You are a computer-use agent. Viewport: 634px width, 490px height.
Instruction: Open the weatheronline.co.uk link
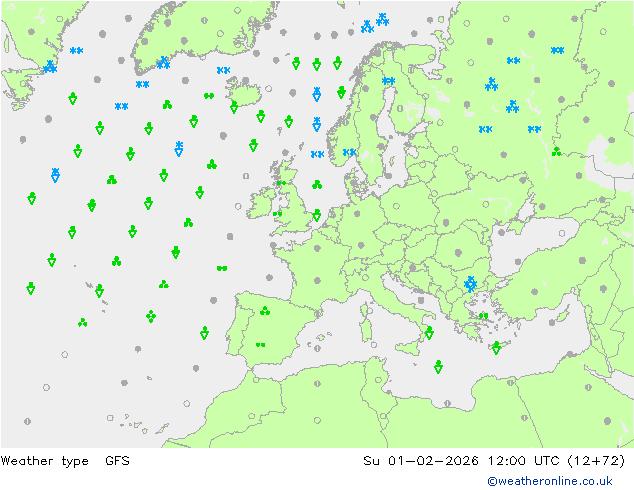click(x=549, y=481)
